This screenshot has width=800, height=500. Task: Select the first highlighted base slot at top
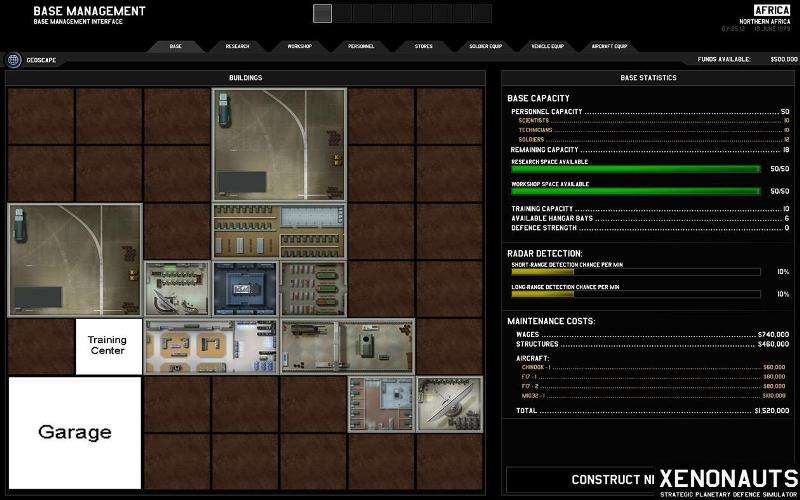coord(322,13)
